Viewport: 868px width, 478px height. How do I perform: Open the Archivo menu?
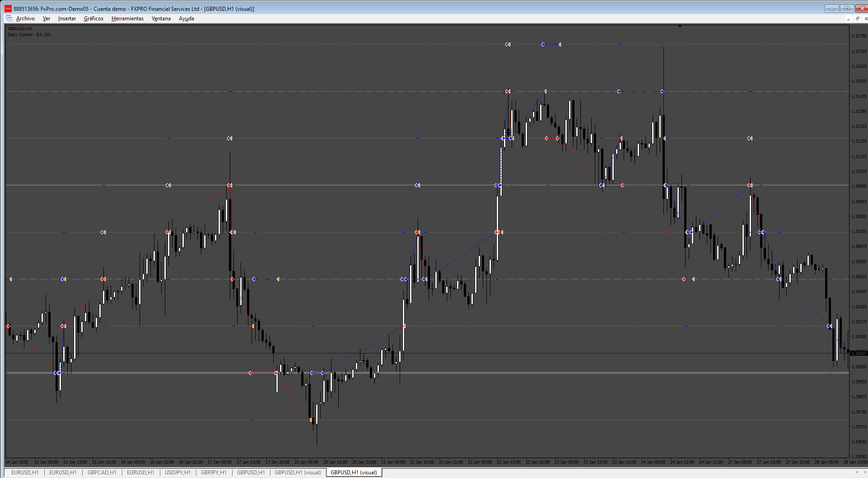tap(25, 19)
